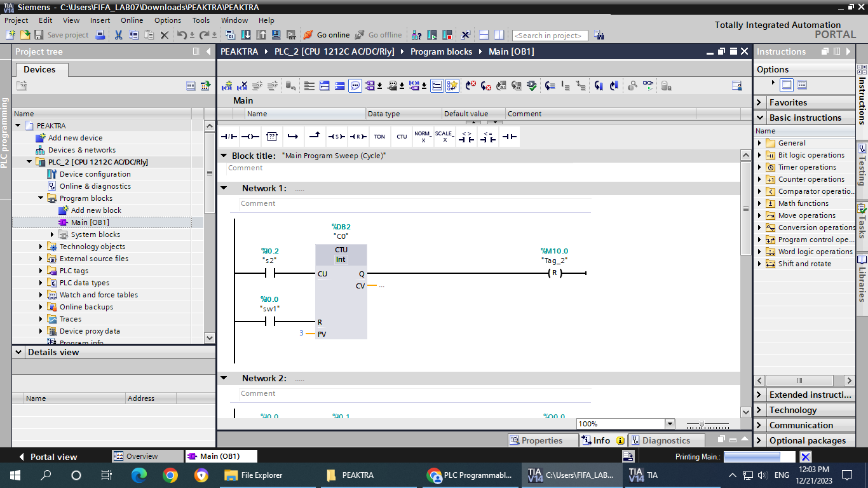This screenshot has height=488, width=868.
Task: Add TON timer from favorites bar
Action: click(379, 137)
